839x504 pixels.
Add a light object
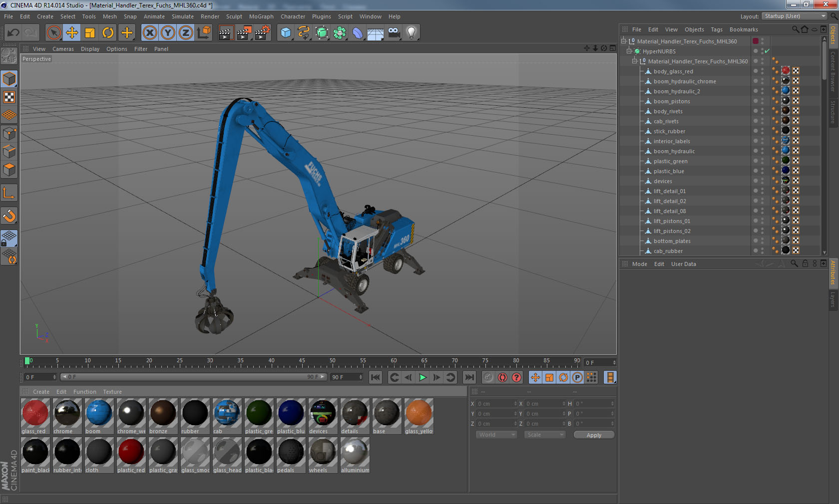[412, 33]
